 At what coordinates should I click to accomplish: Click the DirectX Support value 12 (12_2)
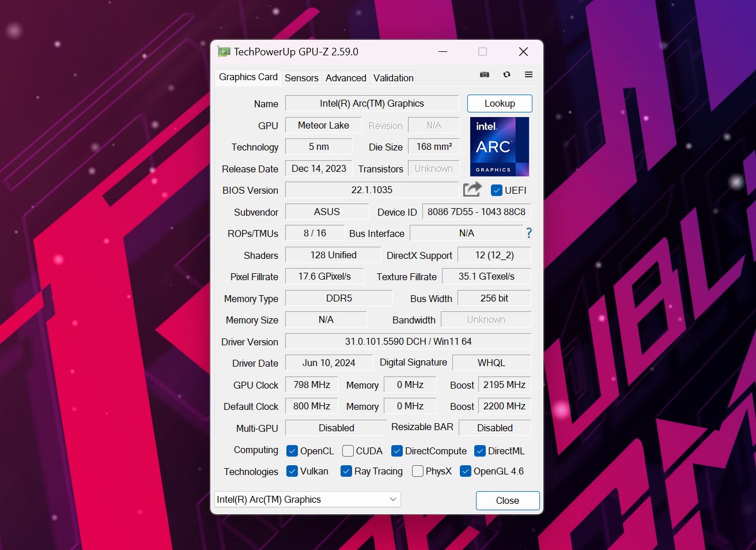click(x=494, y=255)
